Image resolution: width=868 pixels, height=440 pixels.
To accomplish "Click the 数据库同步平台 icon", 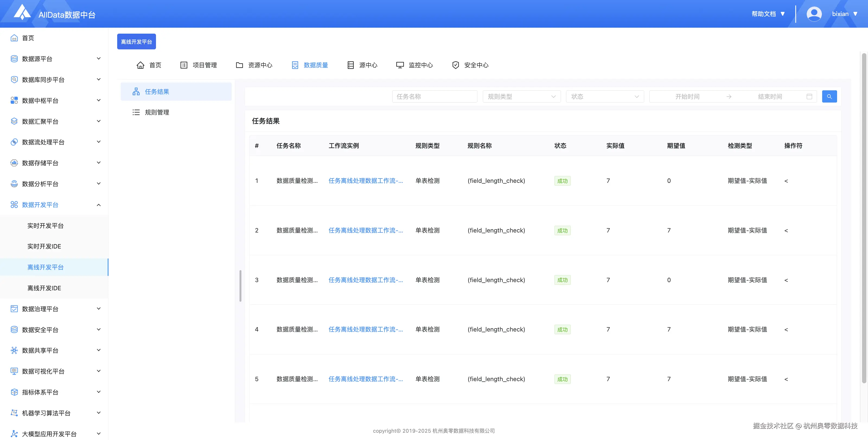I will tap(14, 80).
